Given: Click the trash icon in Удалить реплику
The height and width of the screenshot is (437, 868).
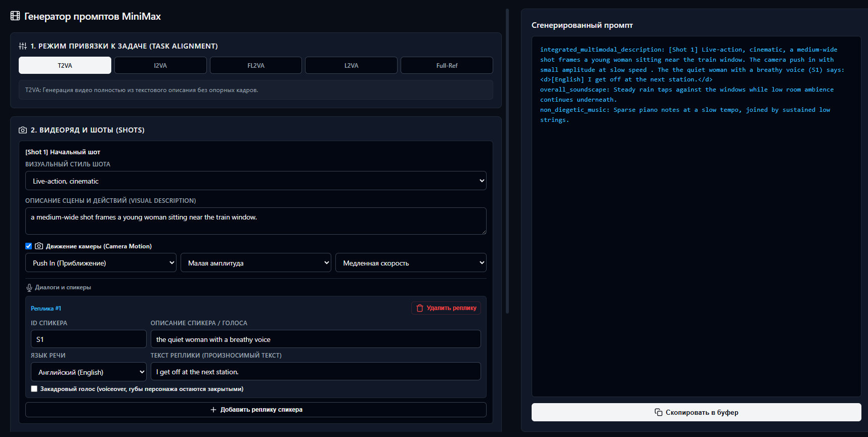Looking at the screenshot, I should click(420, 308).
